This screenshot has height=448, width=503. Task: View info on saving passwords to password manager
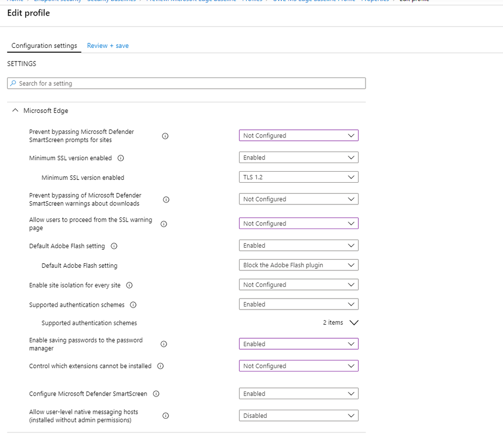[164, 344]
